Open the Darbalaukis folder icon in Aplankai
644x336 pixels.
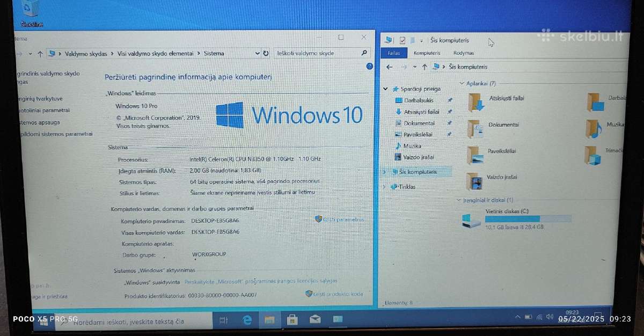[595, 102]
